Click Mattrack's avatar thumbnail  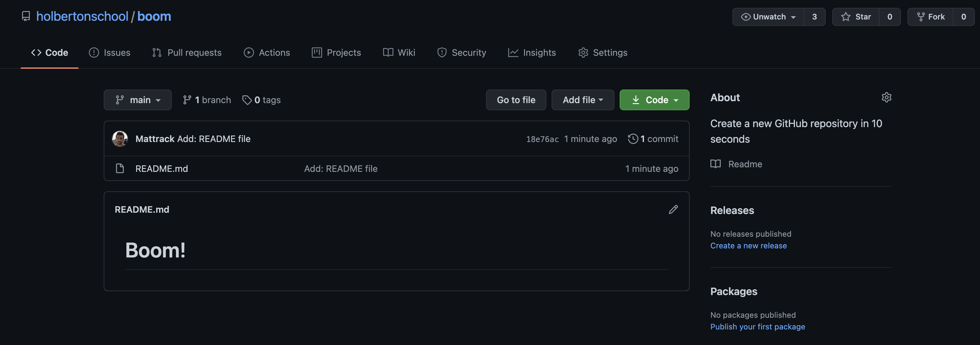click(120, 139)
